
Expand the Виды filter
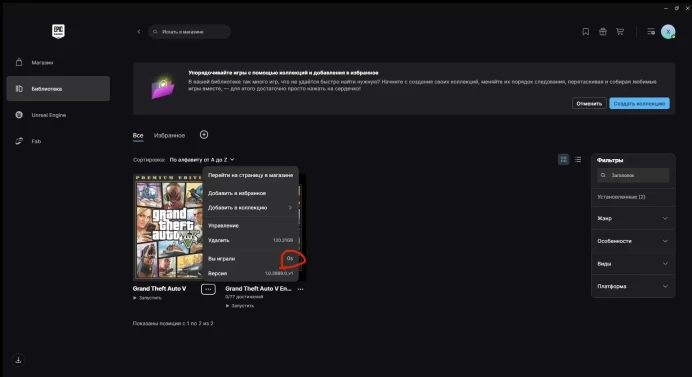tap(633, 264)
